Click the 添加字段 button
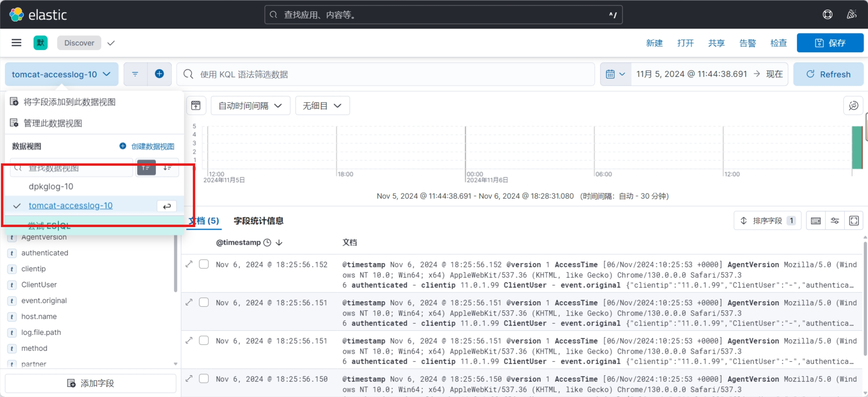The height and width of the screenshot is (397, 868). [x=90, y=383]
